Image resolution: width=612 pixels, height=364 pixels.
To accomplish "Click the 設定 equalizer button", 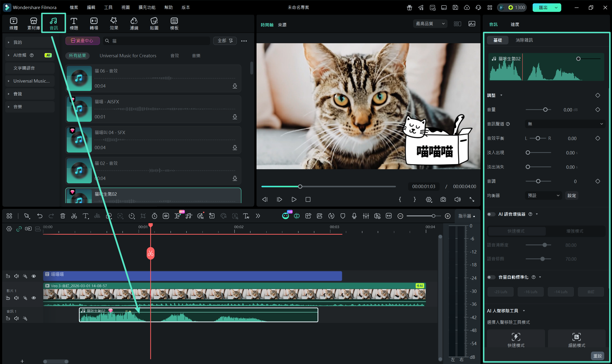I will tap(571, 195).
